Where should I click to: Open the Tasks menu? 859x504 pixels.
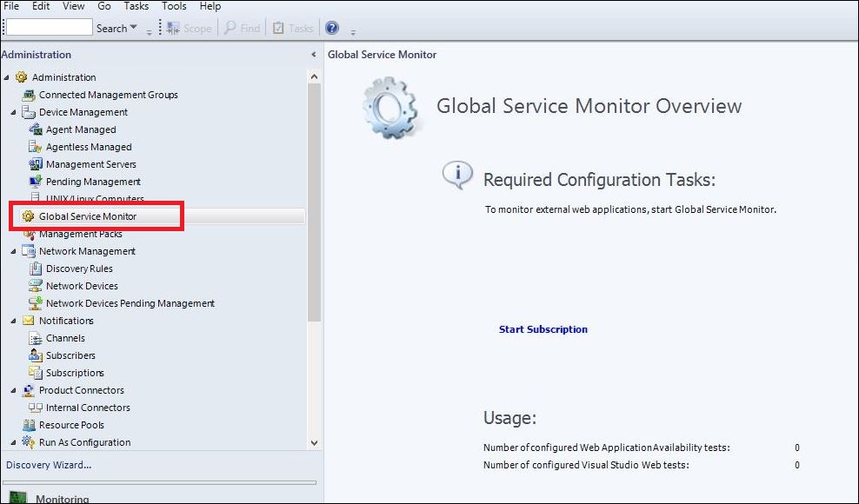[136, 6]
